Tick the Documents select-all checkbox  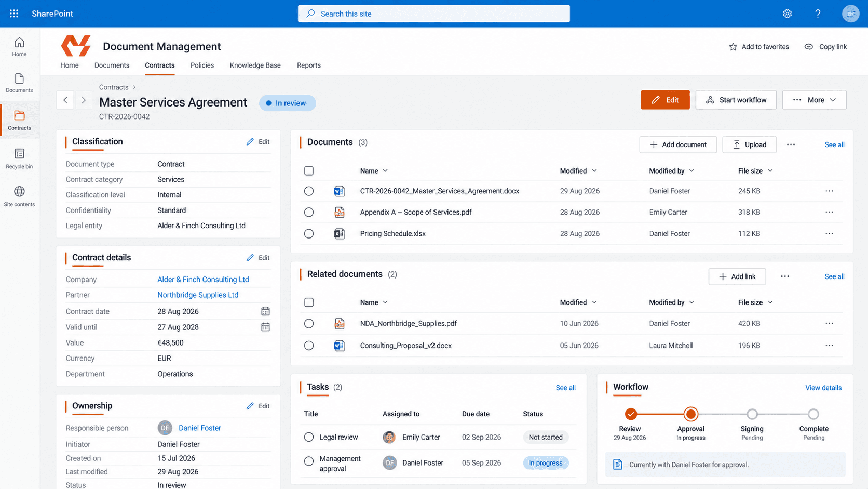point(309,171)
